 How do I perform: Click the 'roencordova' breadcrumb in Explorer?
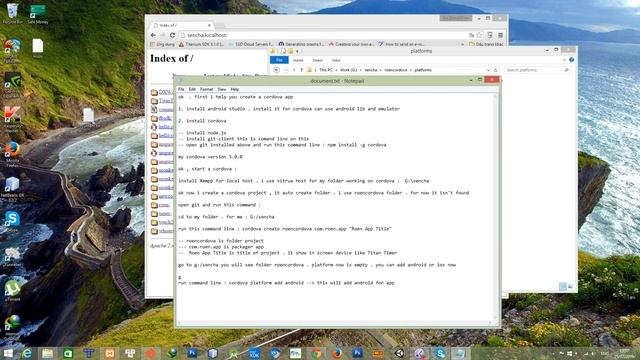[396, 70]
